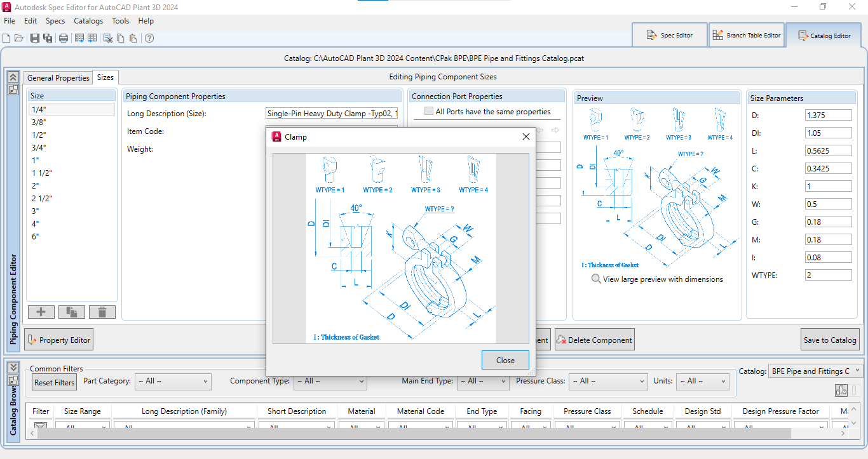Click the Long Description (Family) column header
The width and height of the screenshot is (868, 459).
[184, 411]
